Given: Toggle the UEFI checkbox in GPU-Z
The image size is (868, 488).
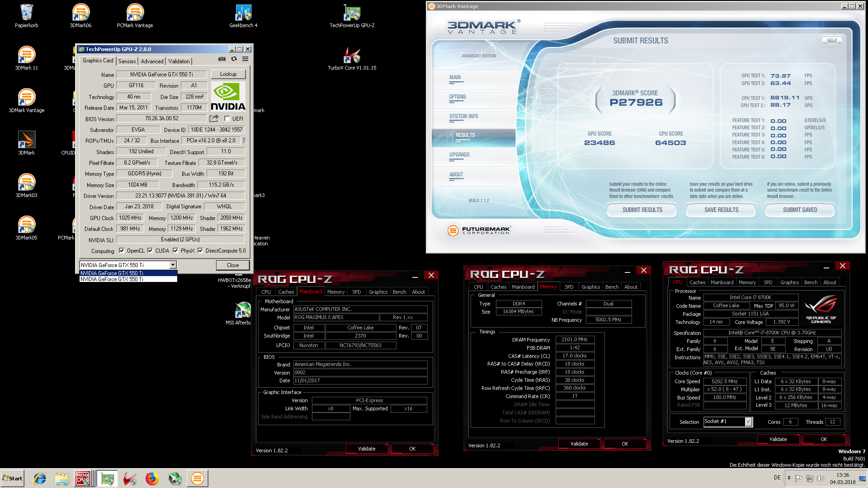Looking at the screenshot, I should point(227,118).
